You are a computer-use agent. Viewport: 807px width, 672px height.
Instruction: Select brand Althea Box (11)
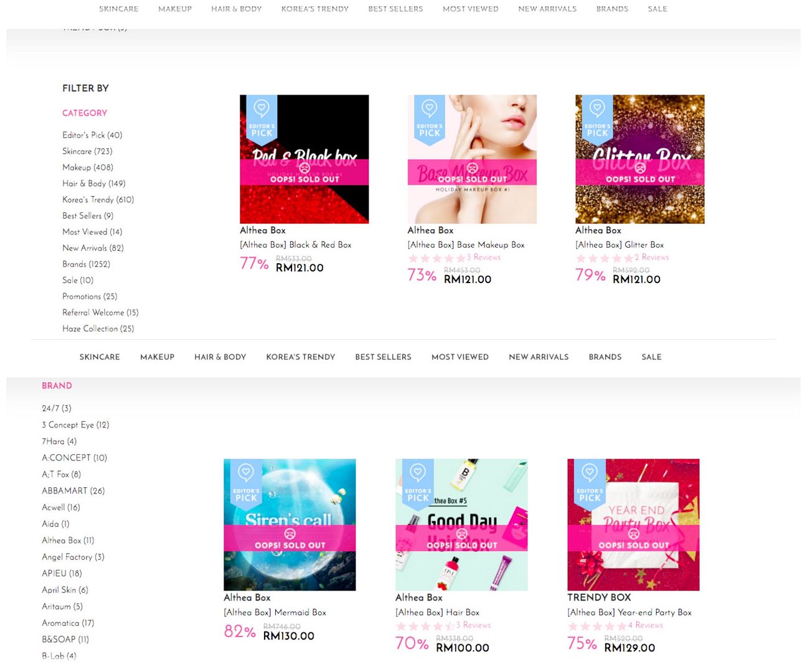tap(68, 540)
